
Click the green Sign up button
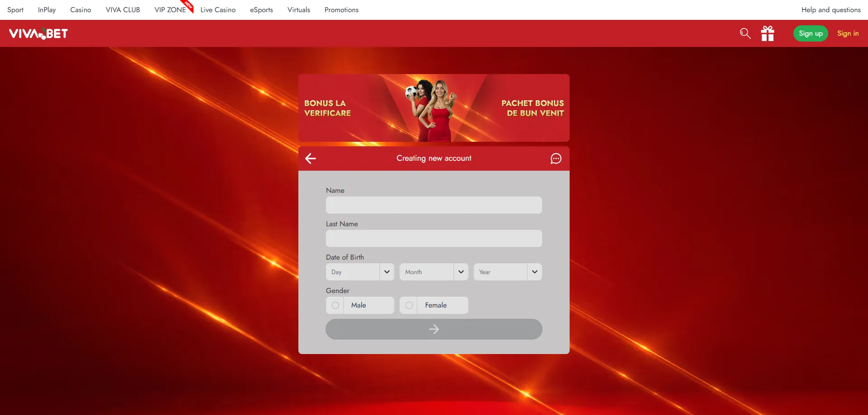(811, 33)
